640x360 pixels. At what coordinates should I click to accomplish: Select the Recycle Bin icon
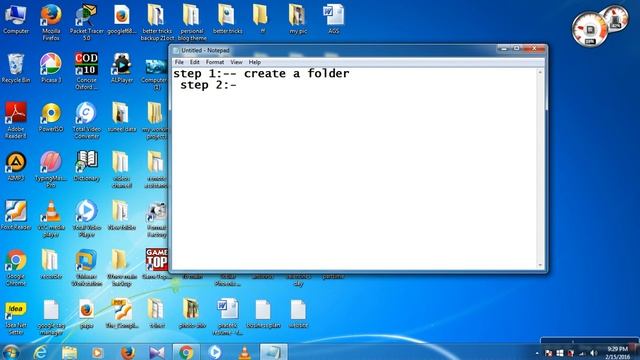point(16,68)
